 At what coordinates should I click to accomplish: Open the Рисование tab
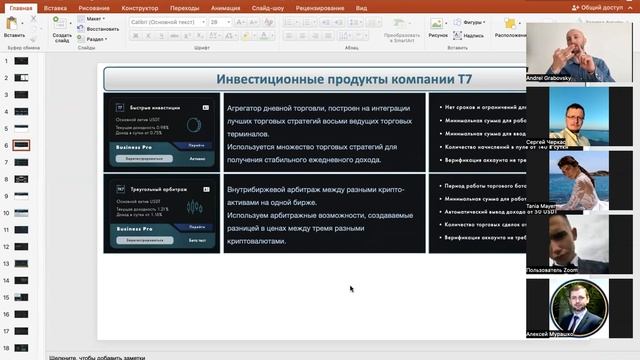pos(94,8)
